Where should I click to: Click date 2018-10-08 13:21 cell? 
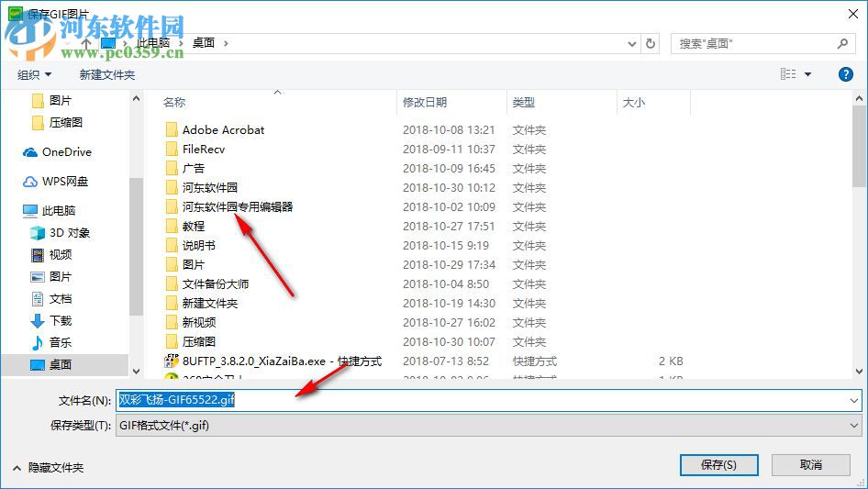click(449, 130)
